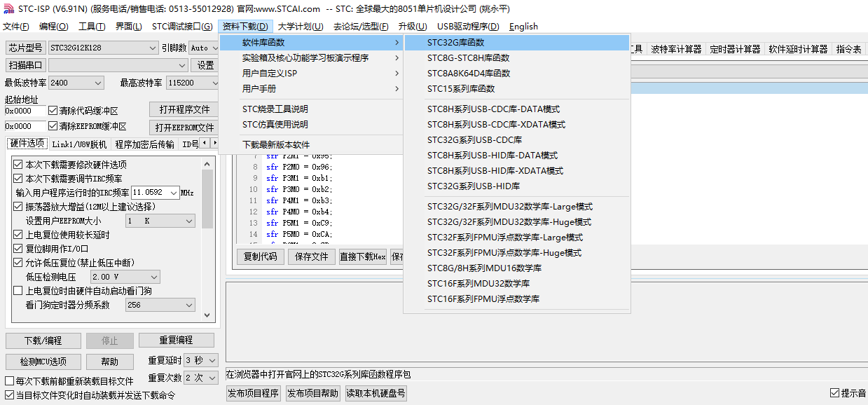Click the up arrow of hardware options scrollbar
The width and height of the screenshot is (868, 405).
[x=207, y=165]
